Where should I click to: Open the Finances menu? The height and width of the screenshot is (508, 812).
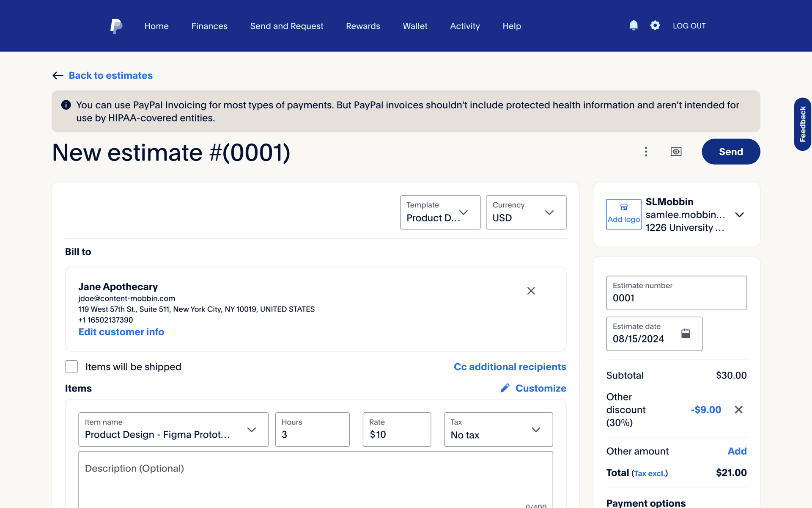pyautogui.click(x=209, y=26)
